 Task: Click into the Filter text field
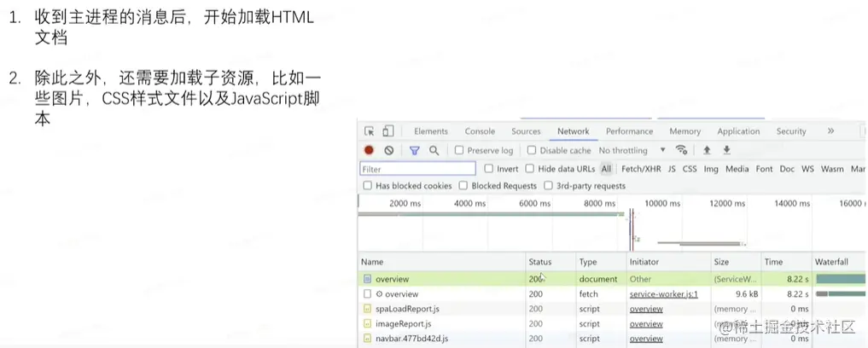tap(418, 169)
